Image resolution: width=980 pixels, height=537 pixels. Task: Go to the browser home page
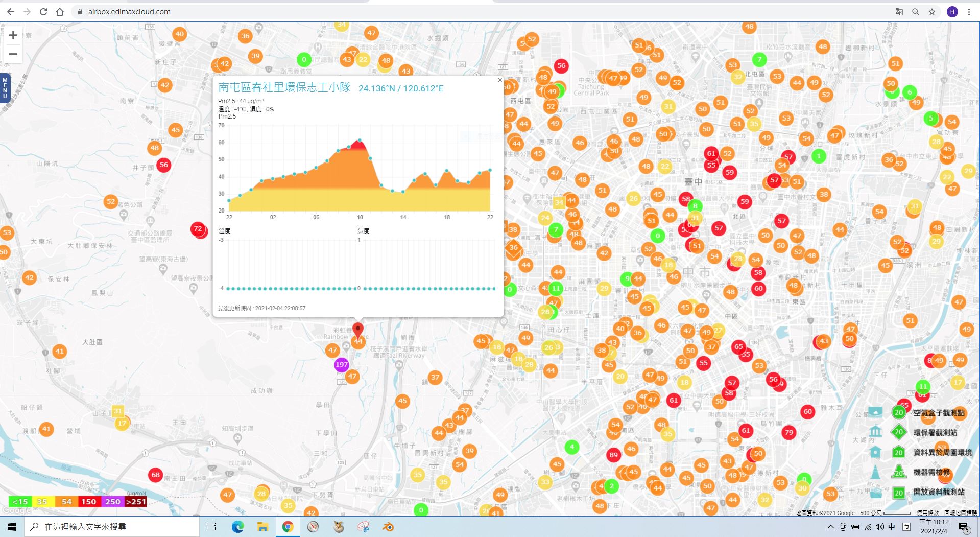point(60,12)
